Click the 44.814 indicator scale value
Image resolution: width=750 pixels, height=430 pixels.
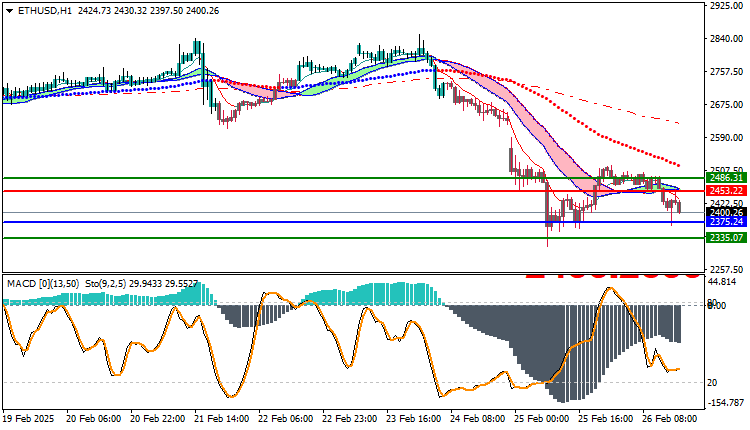coord(722,282)
